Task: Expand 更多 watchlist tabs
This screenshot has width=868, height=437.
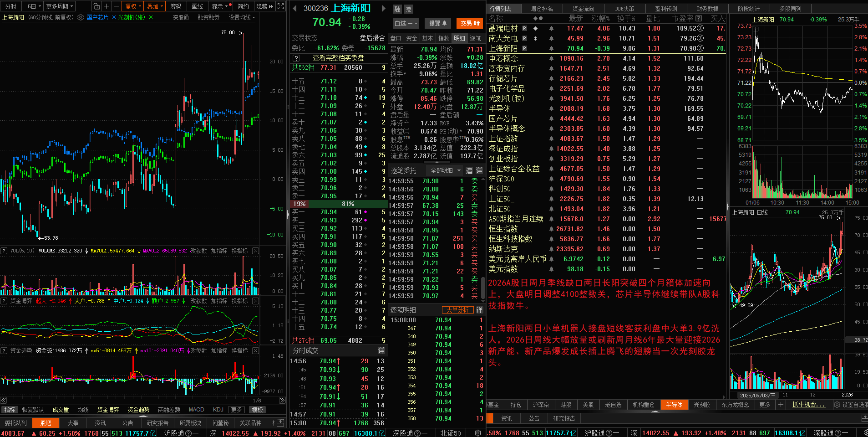Action: (765, 405)
